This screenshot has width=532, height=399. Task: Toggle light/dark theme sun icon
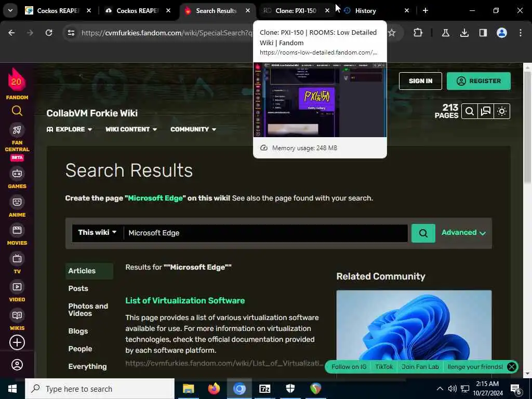point(502,111)
